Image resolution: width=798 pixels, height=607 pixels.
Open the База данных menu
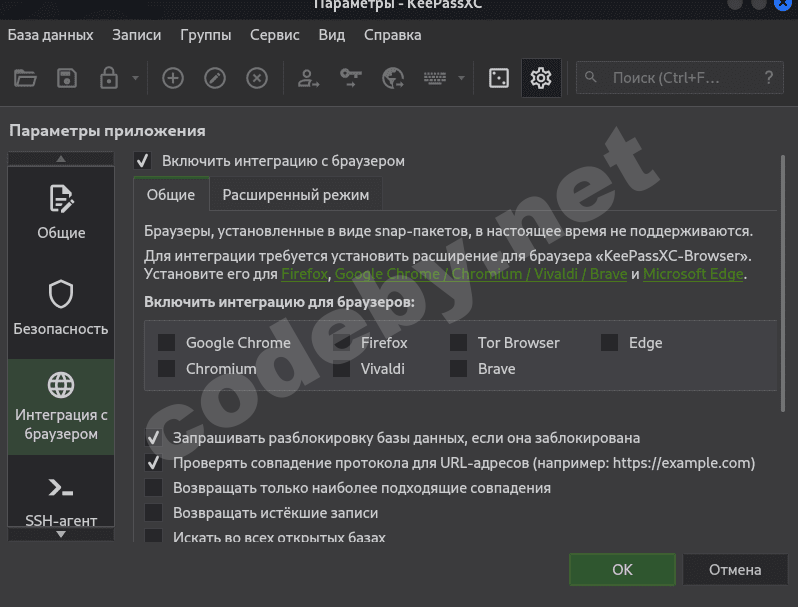coord(50,35)
